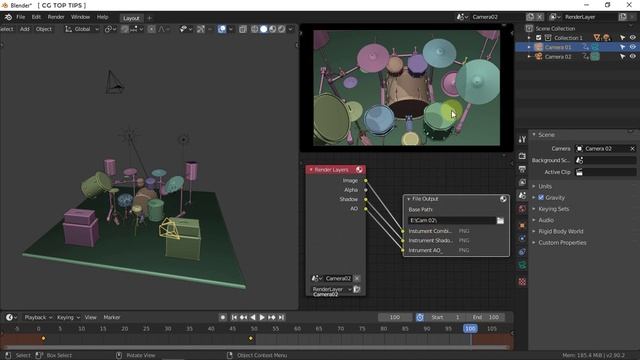
Task: Open the Physics properties tab icon
Action: (x=522, y=238)
